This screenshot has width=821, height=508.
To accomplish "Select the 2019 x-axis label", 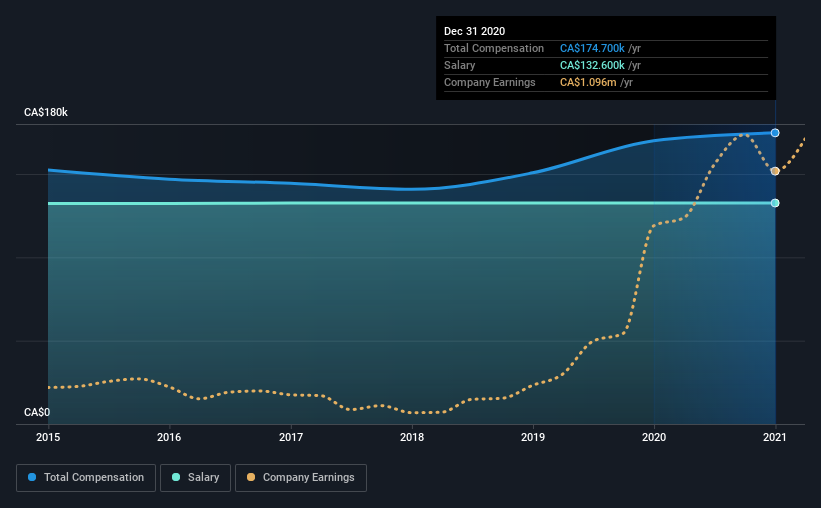I will 533,437.
